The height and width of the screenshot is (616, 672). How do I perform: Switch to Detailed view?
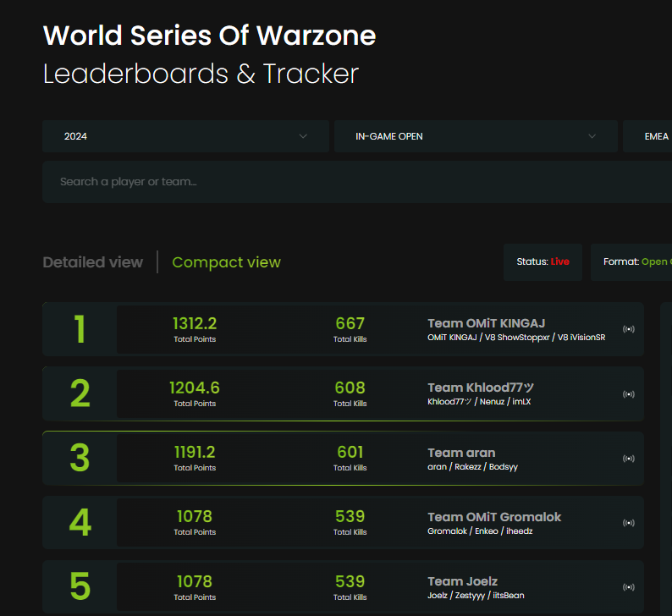[x=92, y=262]
